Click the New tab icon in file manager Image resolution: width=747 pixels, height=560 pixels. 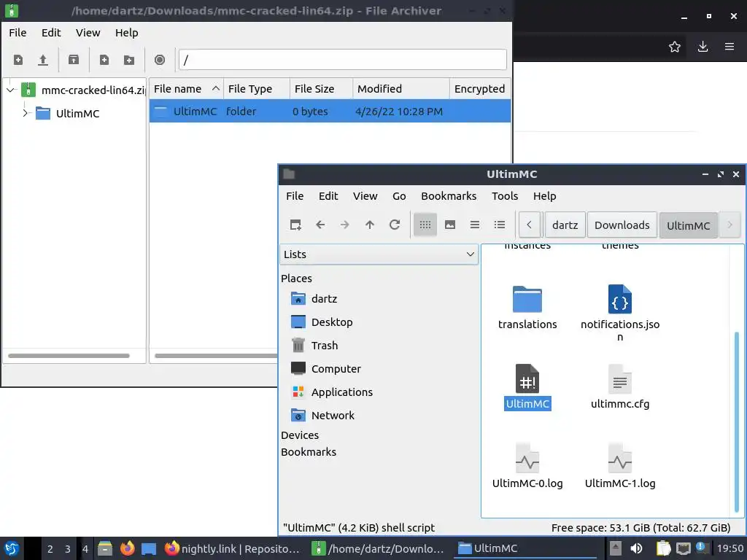(295, 225)
